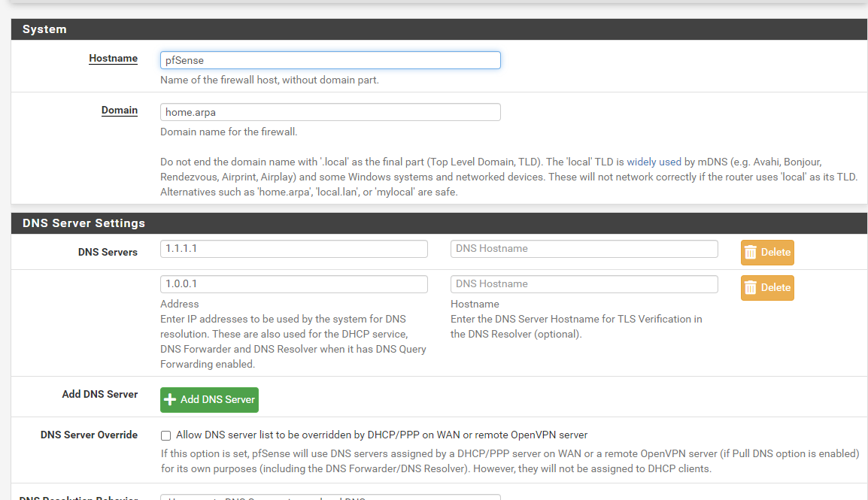Enable the DNS Server Override checkbox
This screenshot has height=500, width=868.
pos(165,436)
